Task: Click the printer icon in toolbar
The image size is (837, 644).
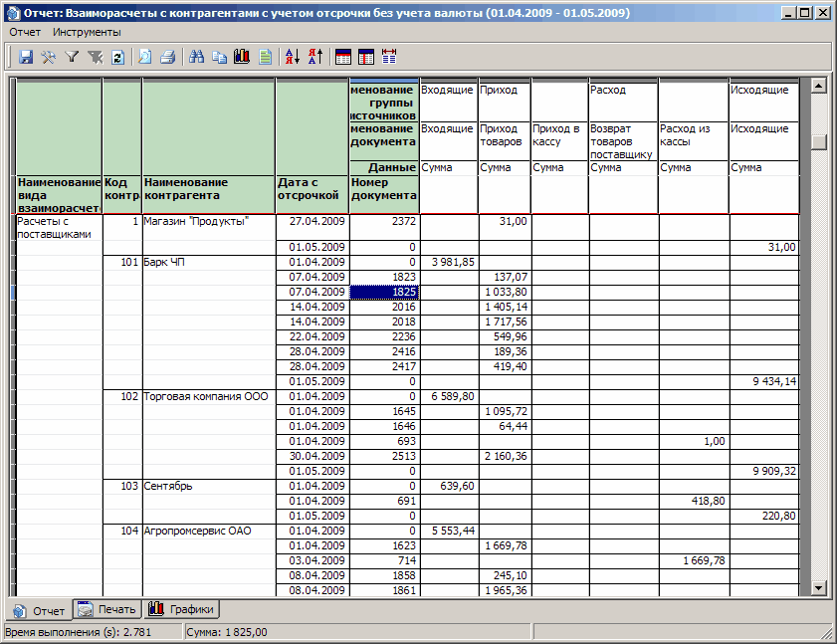Action: 167,57
